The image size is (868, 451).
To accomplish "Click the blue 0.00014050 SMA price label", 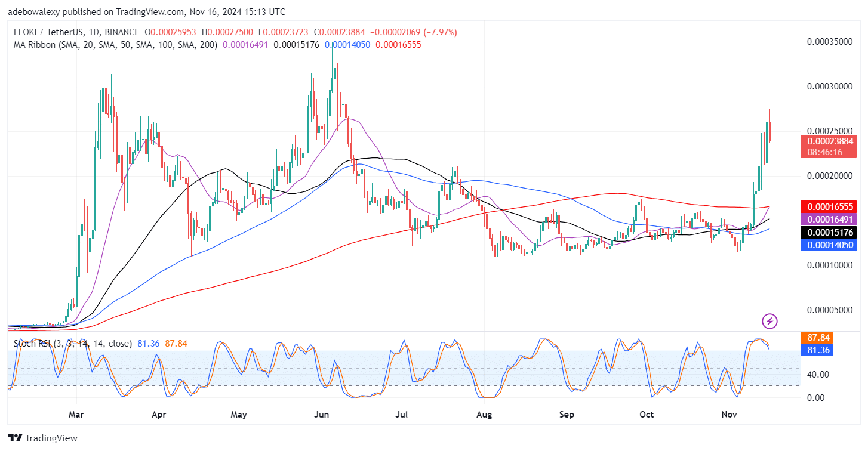I will click(830, 246).
